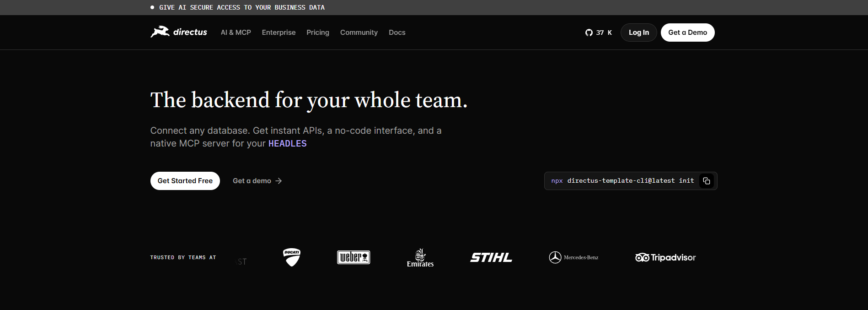Go to the Pricing page
The width and height of the screenshot is (868, 310).
tap(318, 33)
